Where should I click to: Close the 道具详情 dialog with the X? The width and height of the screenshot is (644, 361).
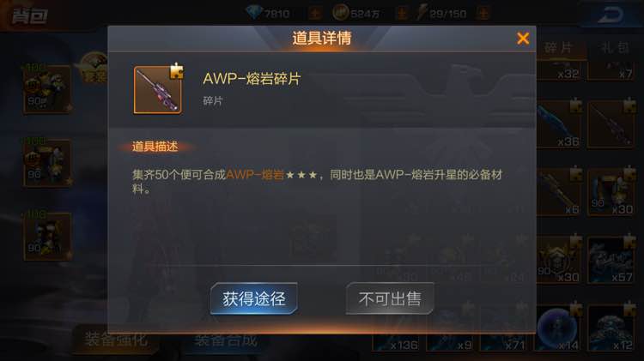pyautogui.click(x=523, y=38)
